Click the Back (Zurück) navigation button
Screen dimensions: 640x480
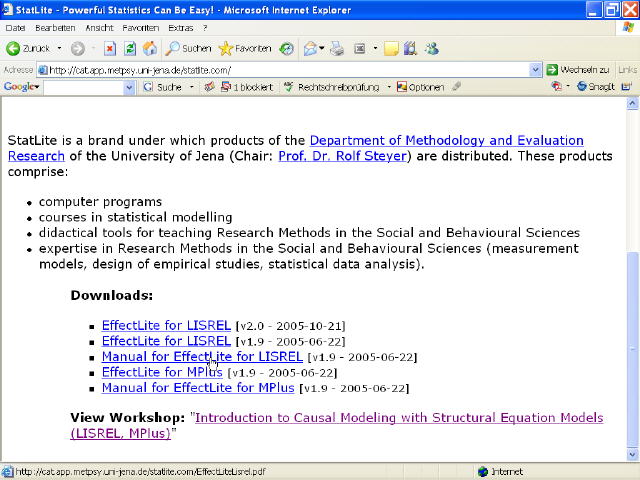(x=30, y=48)
